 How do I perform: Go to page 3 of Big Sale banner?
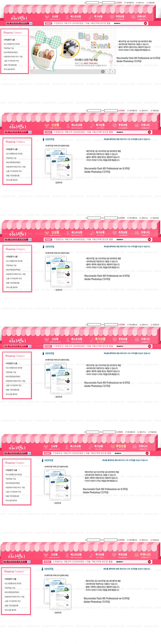click(x=112, y=72)
